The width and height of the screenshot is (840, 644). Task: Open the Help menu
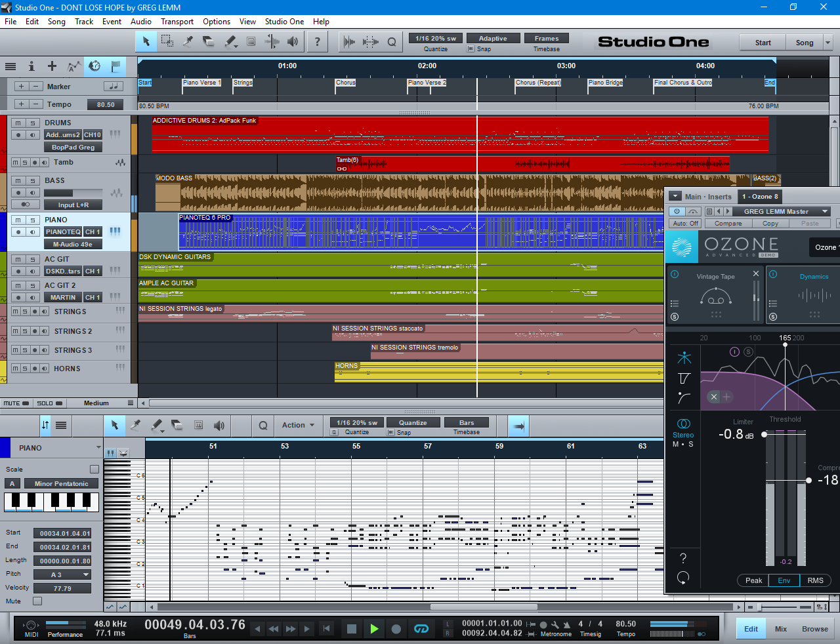[321, 22]
